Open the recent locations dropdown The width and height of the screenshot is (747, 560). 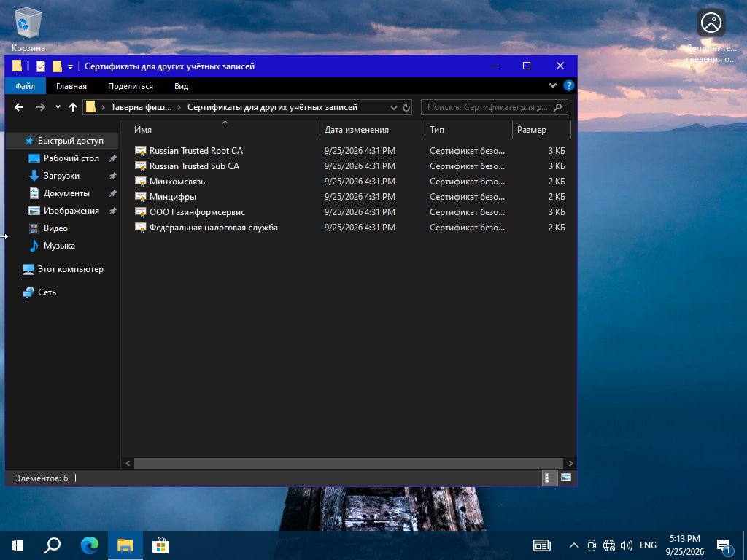pos(58,107)
